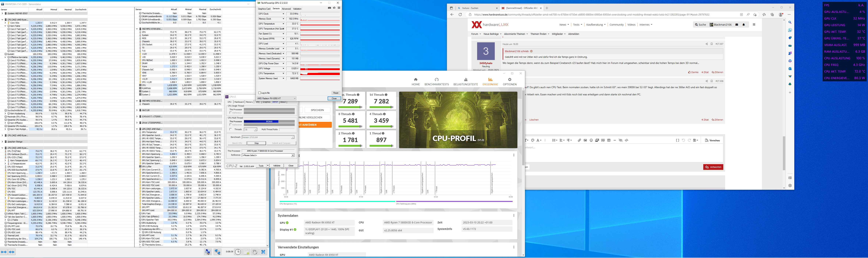868x258 pixels.
Task: Open the hardwareluxx inbox envelope icon
Action: pos(737,25)
